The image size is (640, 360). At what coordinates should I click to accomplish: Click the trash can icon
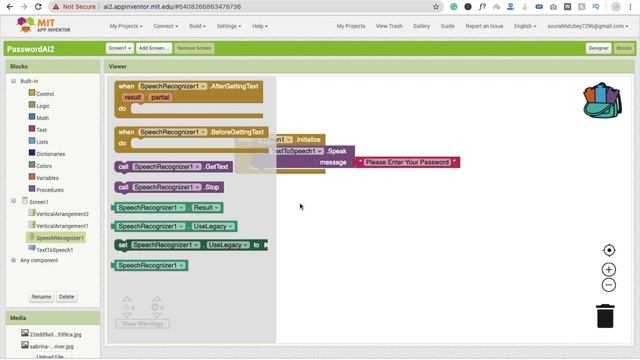[x=605, y=316]
